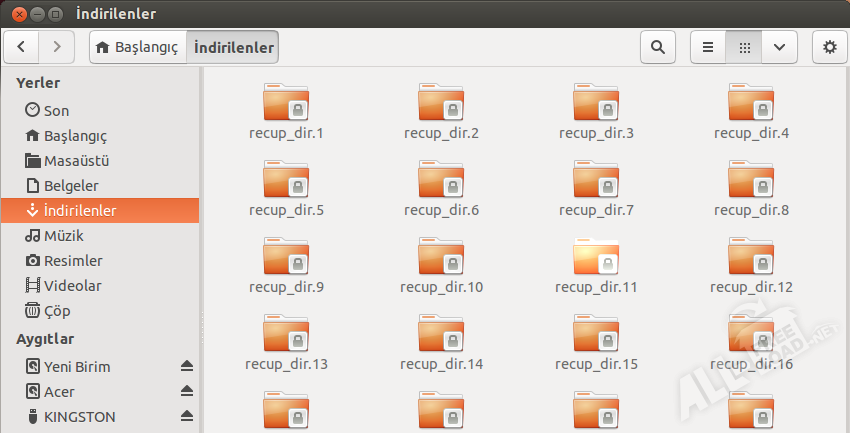Image resolution: width=850 pixels, height=433 pixels.
Task: Open the gear settings menu
Action: [x=829, y=47]
